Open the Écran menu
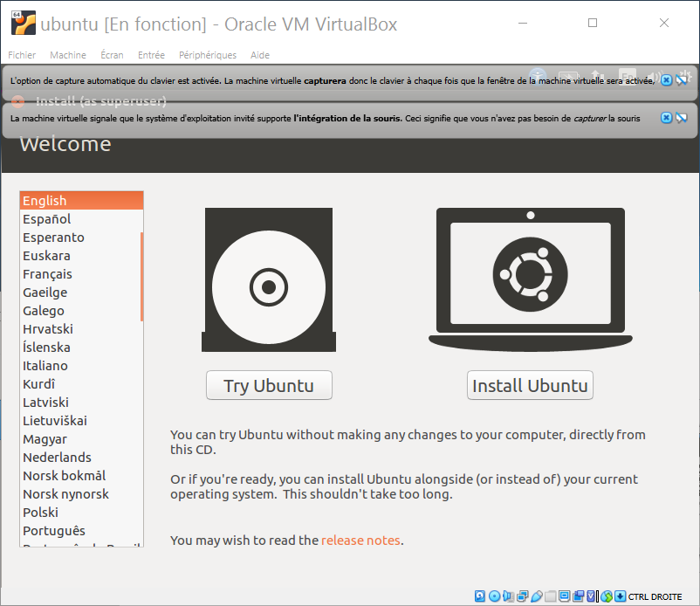This screenshot has width=700, height=606. [x=112, y=55]
